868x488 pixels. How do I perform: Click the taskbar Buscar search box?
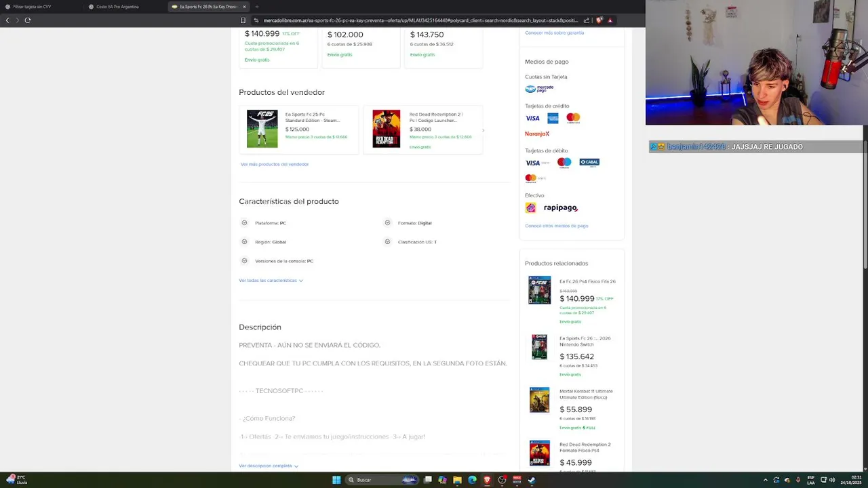[x=382, y=480]
